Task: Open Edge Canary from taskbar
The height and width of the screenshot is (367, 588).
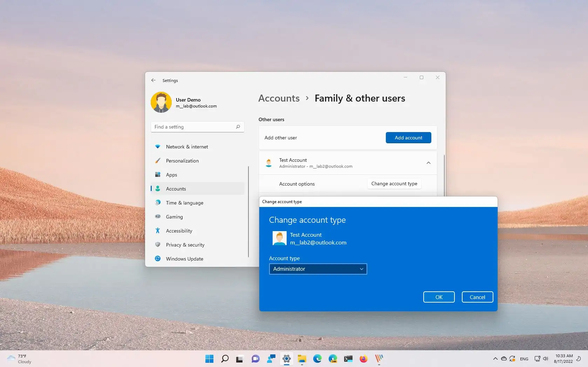Action: pos(333,359)
